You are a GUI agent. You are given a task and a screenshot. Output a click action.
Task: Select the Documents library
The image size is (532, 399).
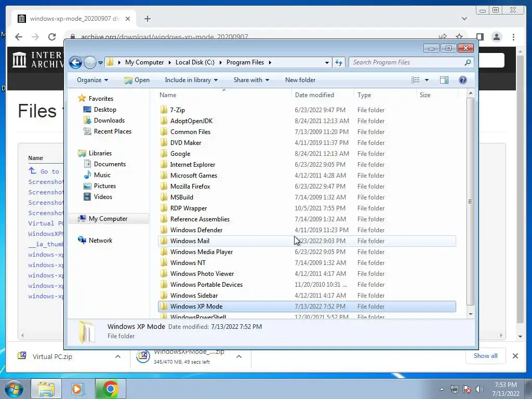click(x=110, y=164)
